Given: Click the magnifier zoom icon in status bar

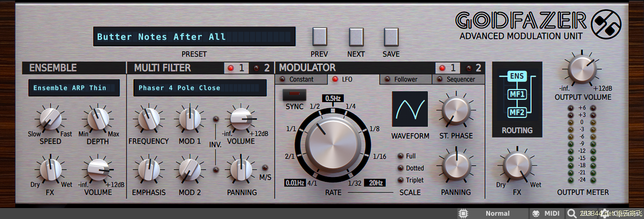Looking at the screenshot, I should [572, 213].
